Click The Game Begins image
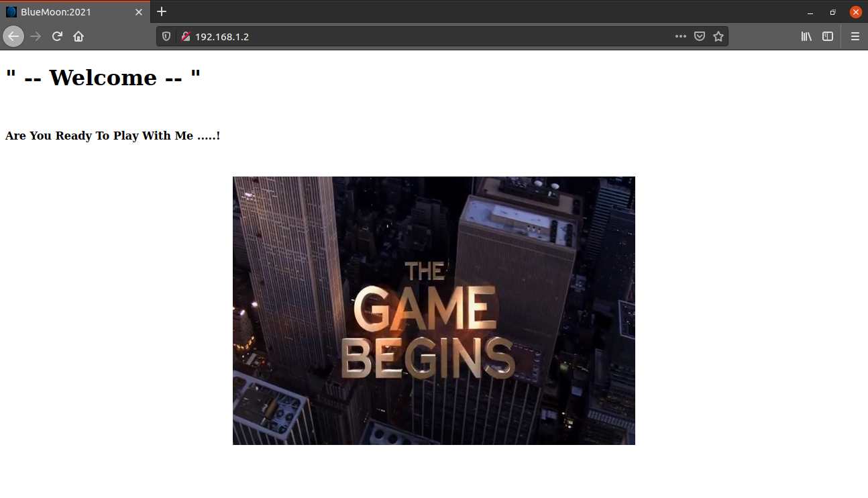This screenshot has height=498, width=868. click(x=434, y=311)
